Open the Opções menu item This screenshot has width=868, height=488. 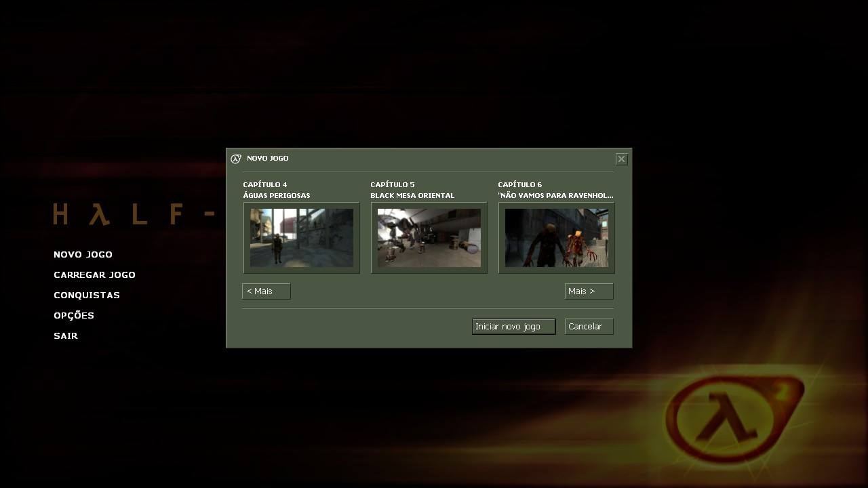74,316
